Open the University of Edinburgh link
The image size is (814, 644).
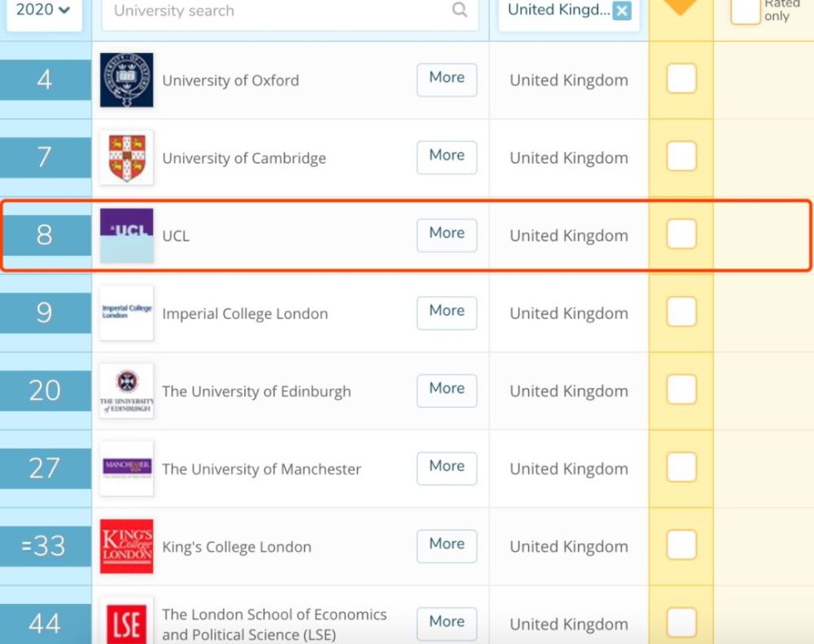(x=256, y=392)
